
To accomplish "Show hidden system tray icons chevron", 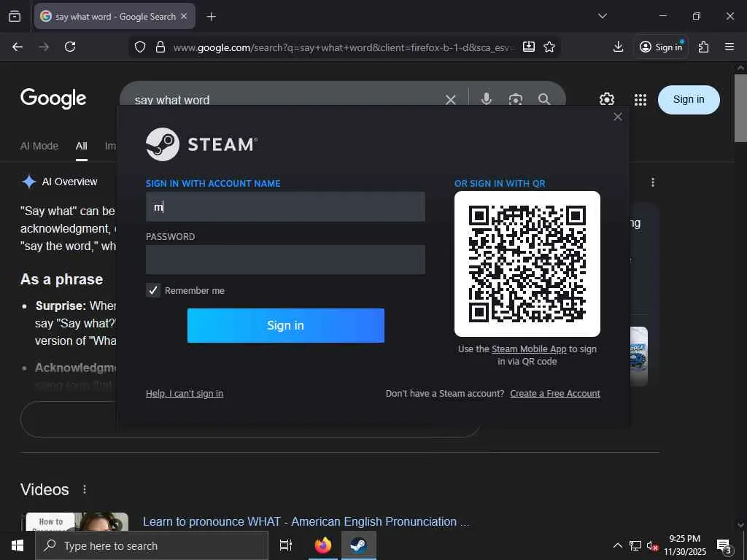I will click(617, 545).
